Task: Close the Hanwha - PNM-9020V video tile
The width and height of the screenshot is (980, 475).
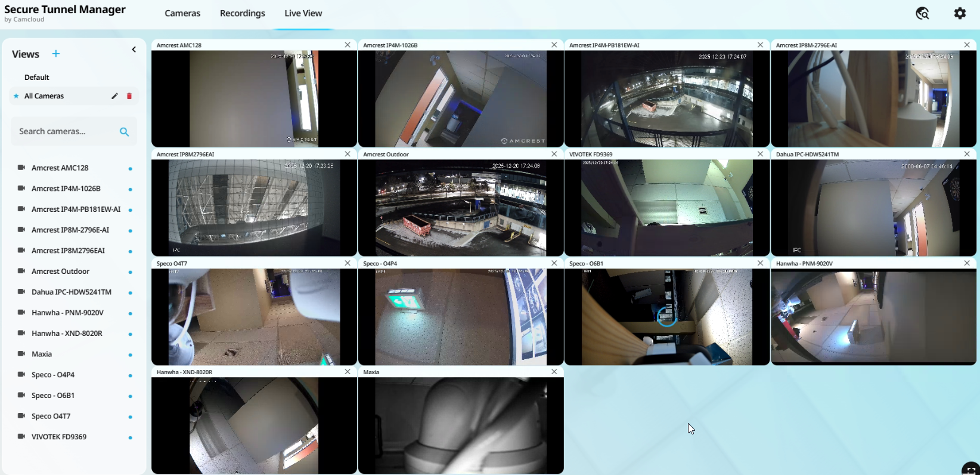Action: [x=967, y=263]
